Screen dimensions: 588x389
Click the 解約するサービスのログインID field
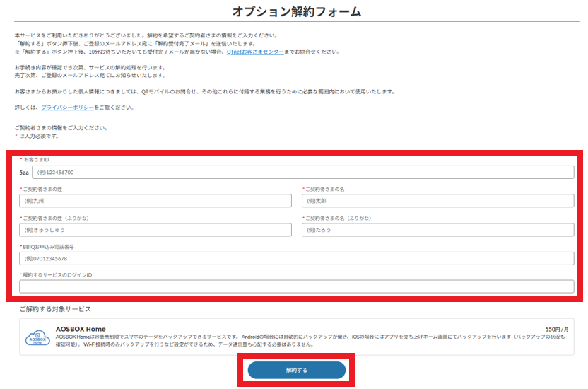pyautogui.click(x=297, y=286)
